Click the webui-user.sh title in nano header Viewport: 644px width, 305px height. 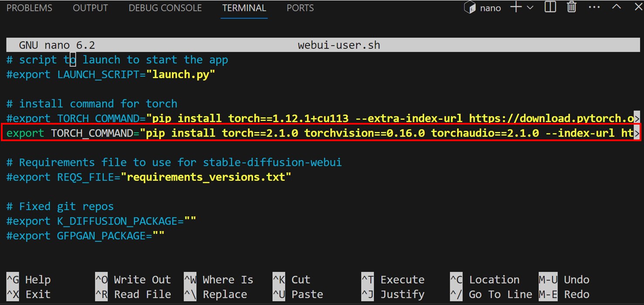(339, 44)
